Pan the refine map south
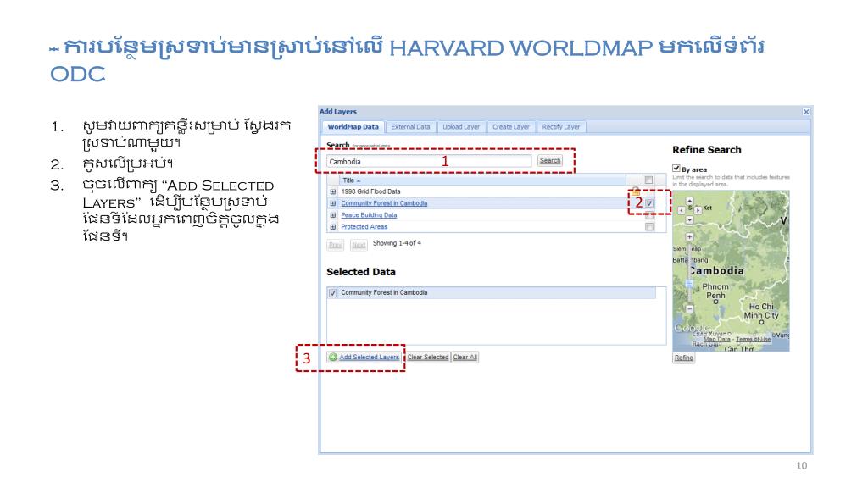Image resolution: width=868 pixels, height=488 pixels. pos(690,219)
